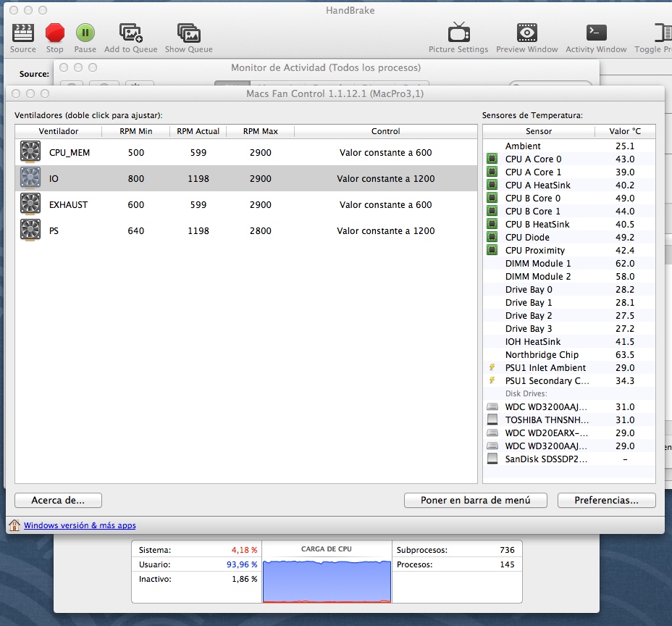672x626 pixels.
Task: Click the Control column header
Action: pos(386,131)
